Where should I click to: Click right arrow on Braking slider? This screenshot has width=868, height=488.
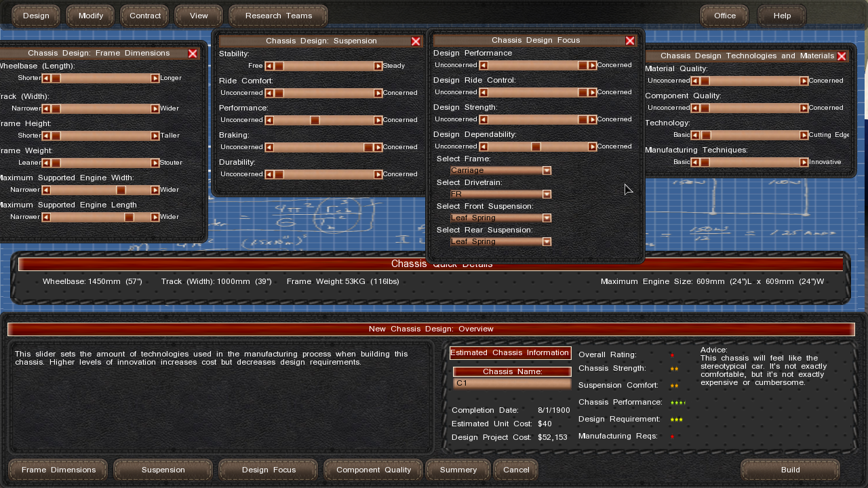[x=378, y=147]
